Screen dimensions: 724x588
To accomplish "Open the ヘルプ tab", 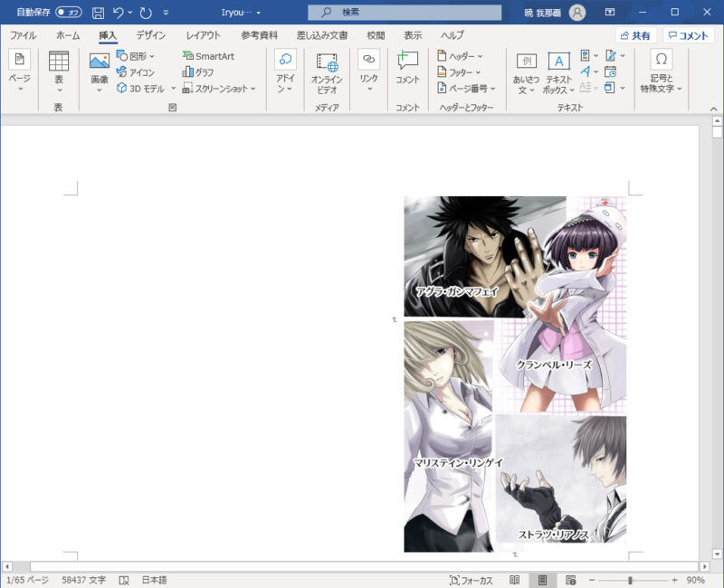I will (452, 35).
